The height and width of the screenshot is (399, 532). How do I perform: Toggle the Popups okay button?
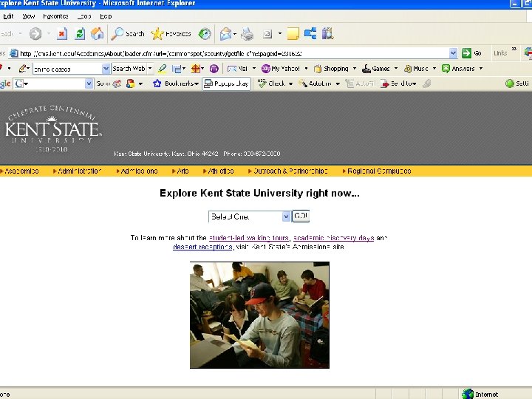point(227,83)
